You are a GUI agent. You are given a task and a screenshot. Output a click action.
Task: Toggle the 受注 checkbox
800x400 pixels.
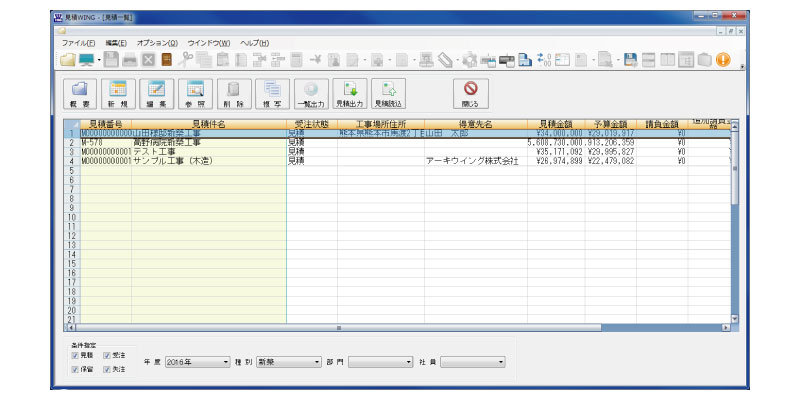coord(106,355)
